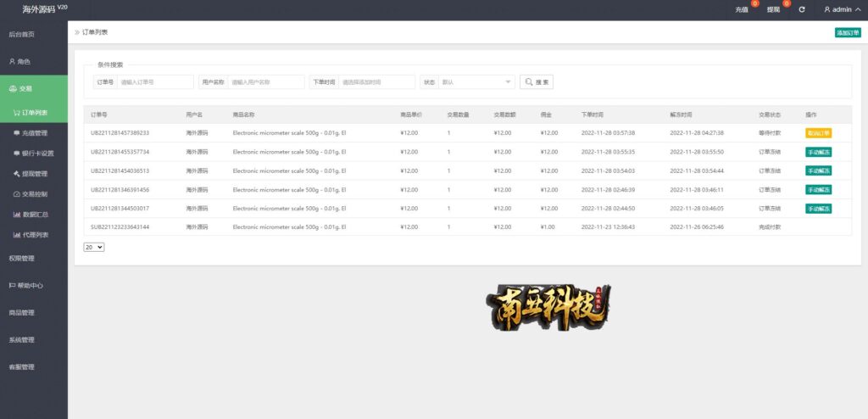Screen dimensions: 868x419
Task: Click 提现 in the top bar
Action: point(773,10)
